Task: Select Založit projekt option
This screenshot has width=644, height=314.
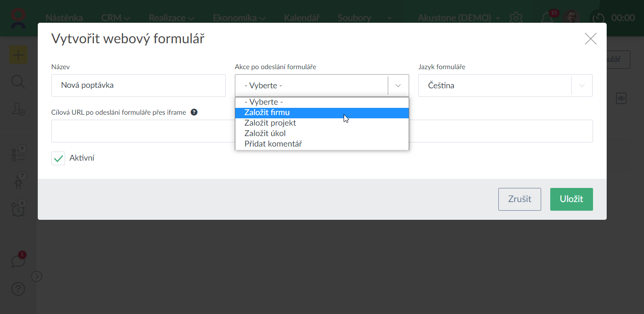Action: point(270,123)
